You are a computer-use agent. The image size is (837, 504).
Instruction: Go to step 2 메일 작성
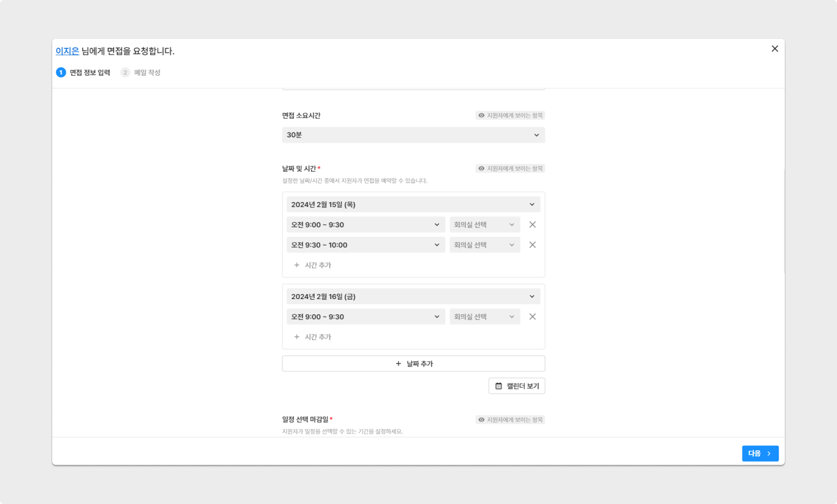tap(141, 72)
